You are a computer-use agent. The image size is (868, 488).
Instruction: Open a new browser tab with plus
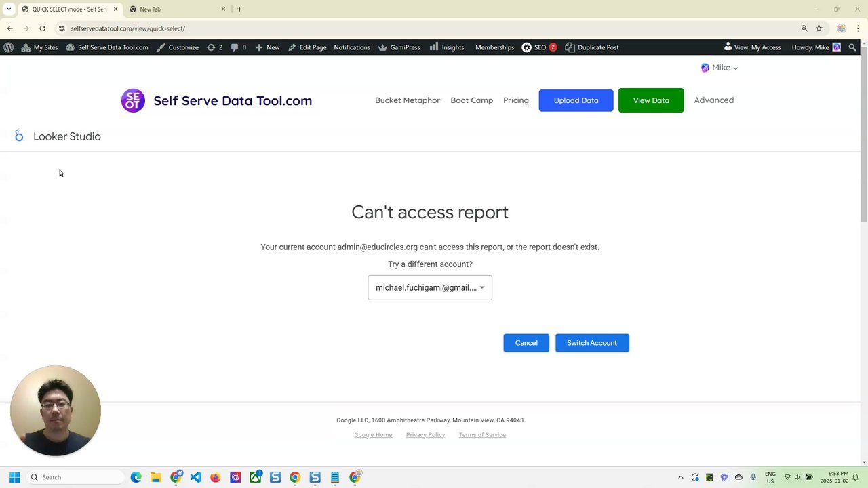[239, 9]
